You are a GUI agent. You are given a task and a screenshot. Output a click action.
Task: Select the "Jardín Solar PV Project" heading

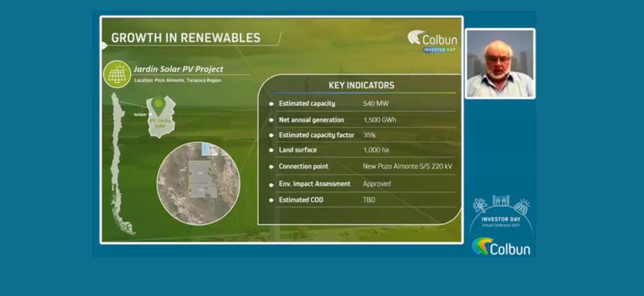point(178,69)
